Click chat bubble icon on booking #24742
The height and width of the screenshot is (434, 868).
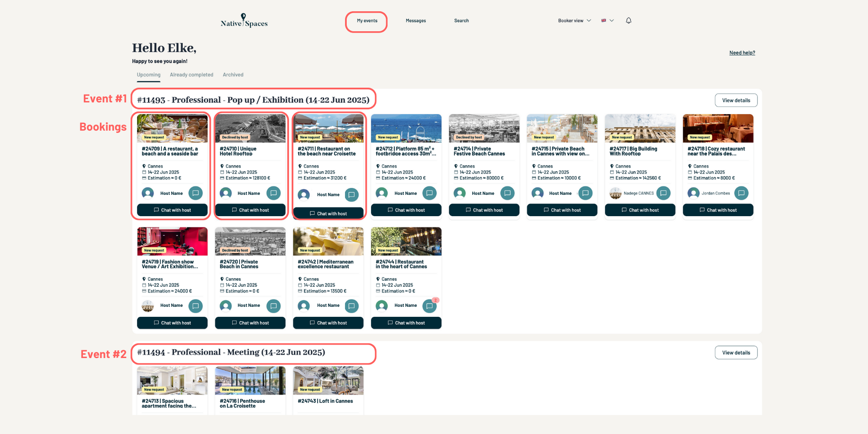coord(352,306)
